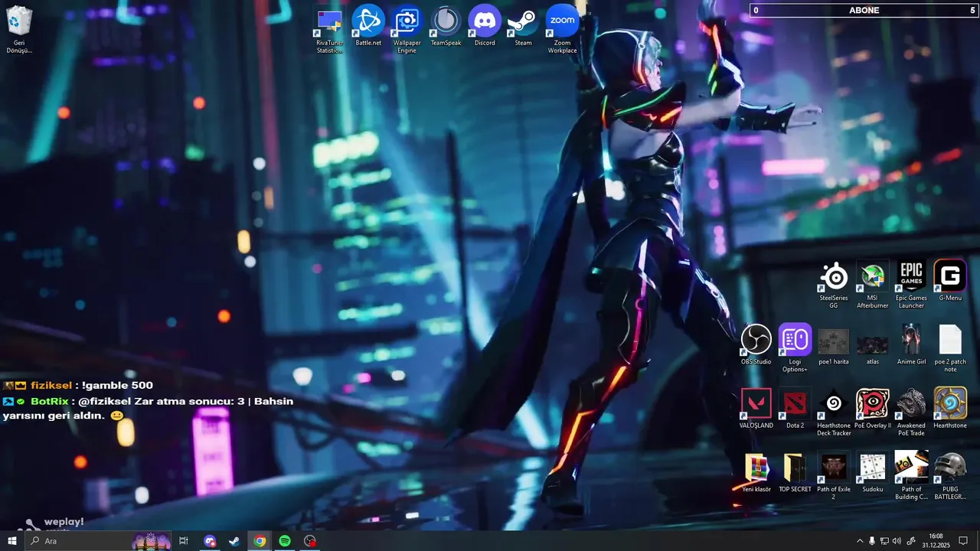Open network settings from the tray
The width and height of the screenshot is (980, 551).
(x=884, y=541)
